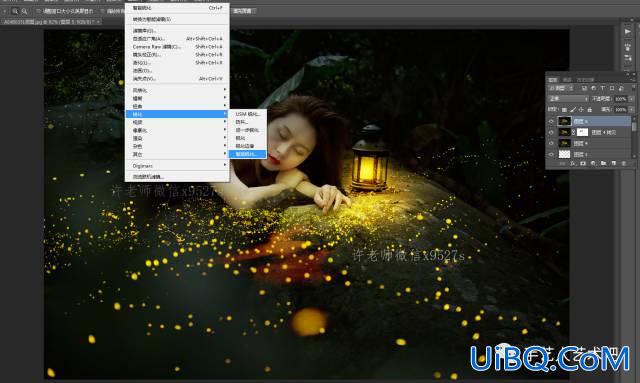640x383 pixels.
Task: Click the lock position move icon
Action: pos(581,109)
